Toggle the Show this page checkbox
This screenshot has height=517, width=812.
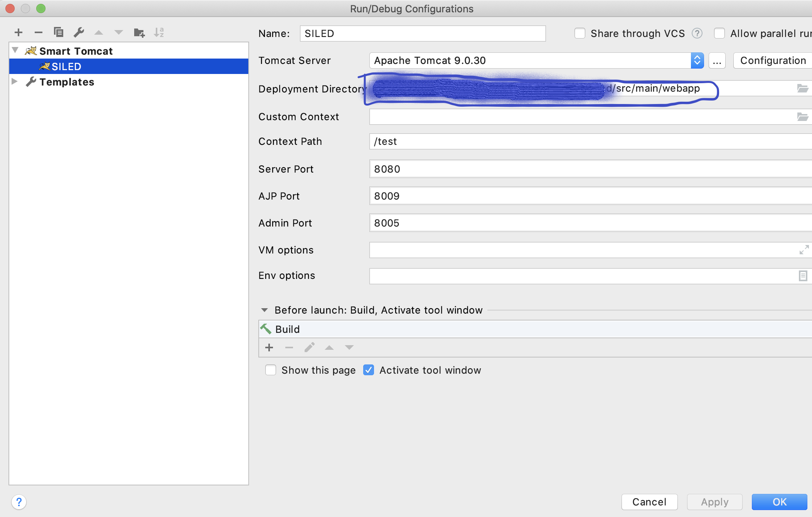[271, 370]
